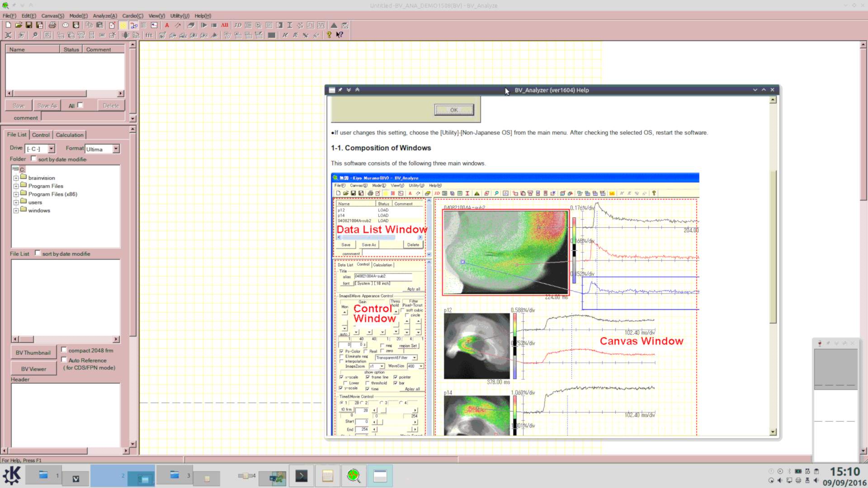
Task: Click the Name column header in data list
Action: pos(33,49)
